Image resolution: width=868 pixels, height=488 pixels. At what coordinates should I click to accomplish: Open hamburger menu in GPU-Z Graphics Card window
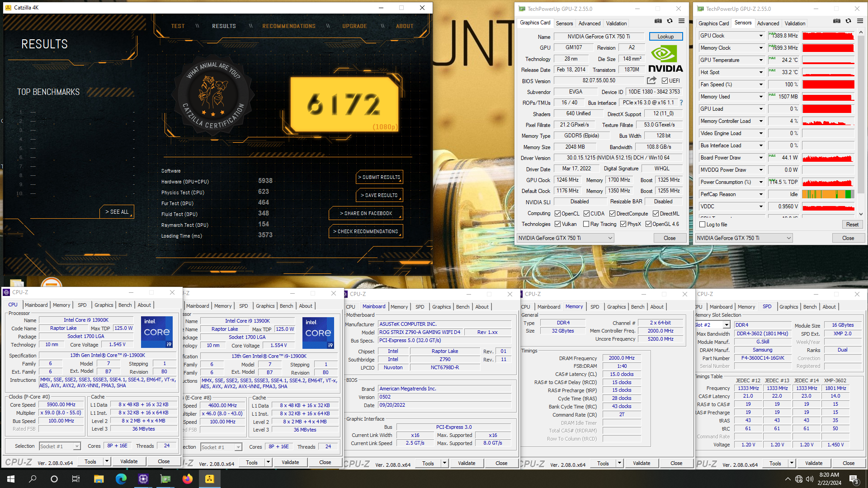(x=681, y=21)
